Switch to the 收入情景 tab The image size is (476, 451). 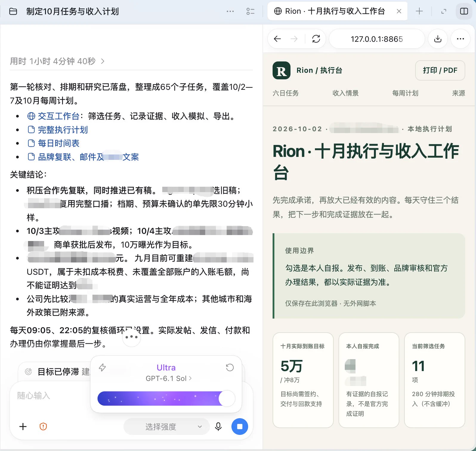pyautogui.click(x=345, y=93)
